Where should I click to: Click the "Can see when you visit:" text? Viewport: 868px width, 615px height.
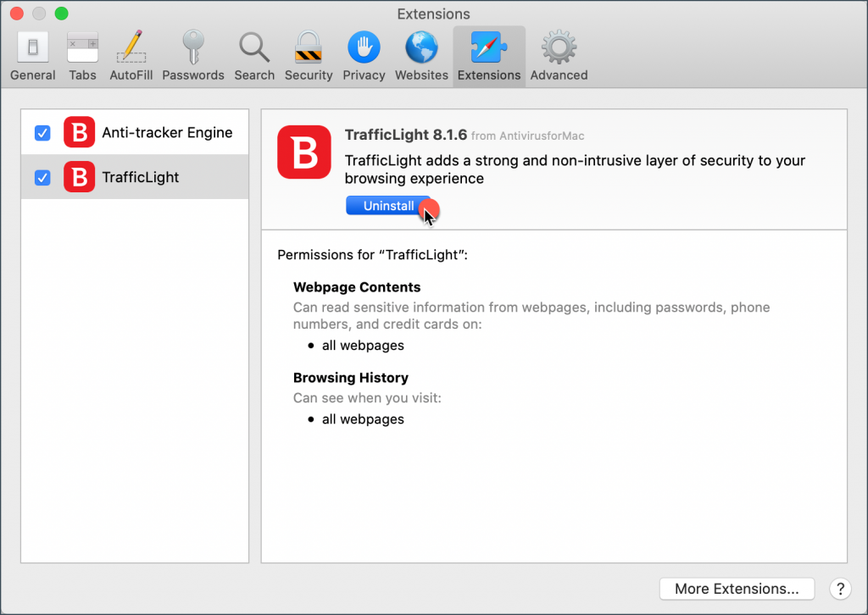coord(367,398)
